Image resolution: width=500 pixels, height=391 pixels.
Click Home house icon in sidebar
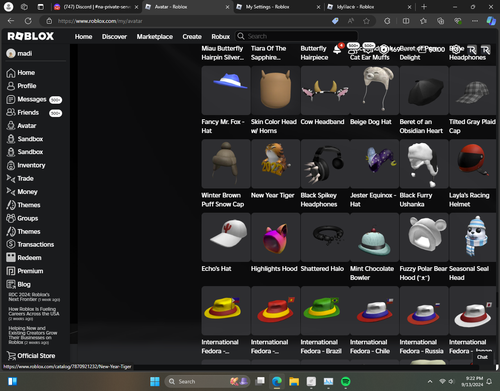click(11, 73)
